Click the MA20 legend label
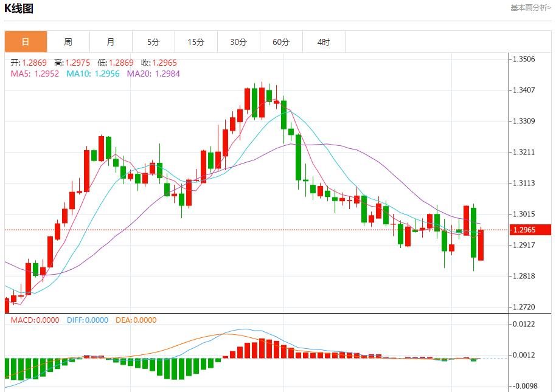 [153, 74]
